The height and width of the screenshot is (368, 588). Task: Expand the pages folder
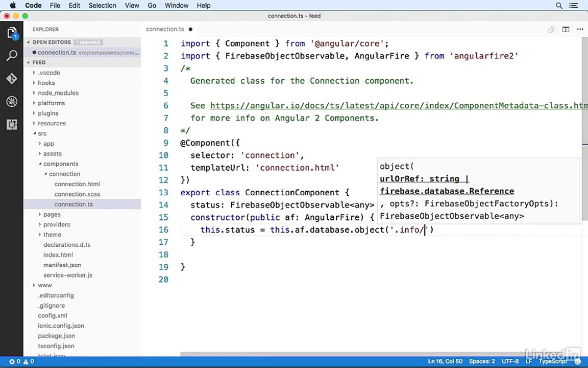point(82,215)
